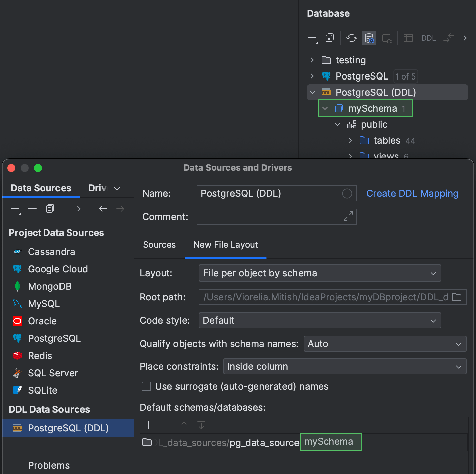Image resolution: width=476 pixels, height=474 pixels.
Task: Open the Layout dropdown
Action: [319, 273]
